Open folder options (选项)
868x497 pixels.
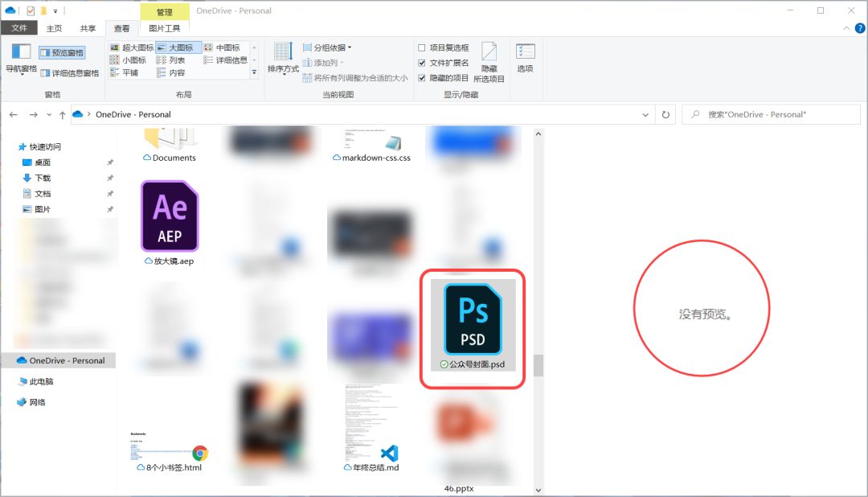point(525,58)
